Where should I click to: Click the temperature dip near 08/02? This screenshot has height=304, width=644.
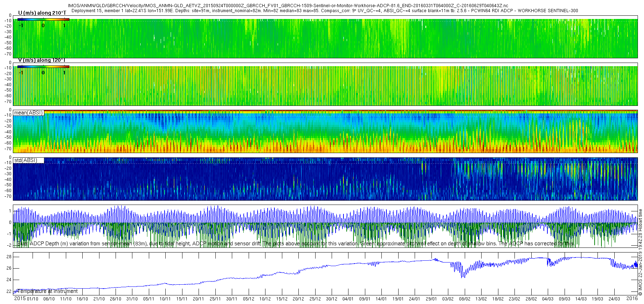[x=463, y=275]
